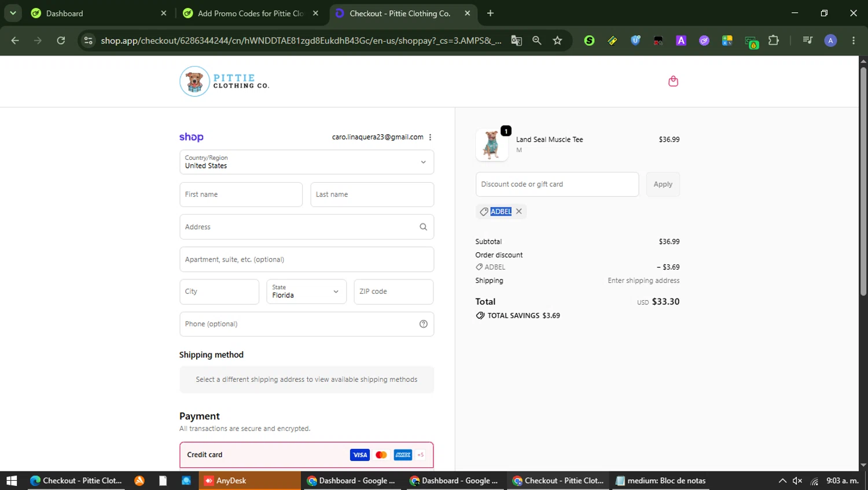Click the ZIP code field
Viewport: 868px width, 490px height.
point(393,292)
